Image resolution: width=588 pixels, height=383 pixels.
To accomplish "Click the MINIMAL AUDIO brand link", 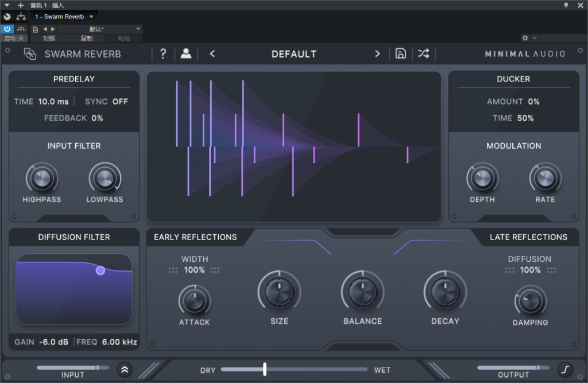I will [x=525, y=54].
